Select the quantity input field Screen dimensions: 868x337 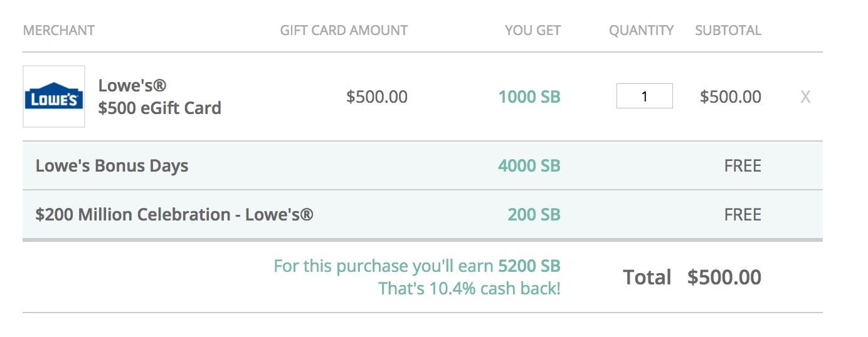(644, 96)
